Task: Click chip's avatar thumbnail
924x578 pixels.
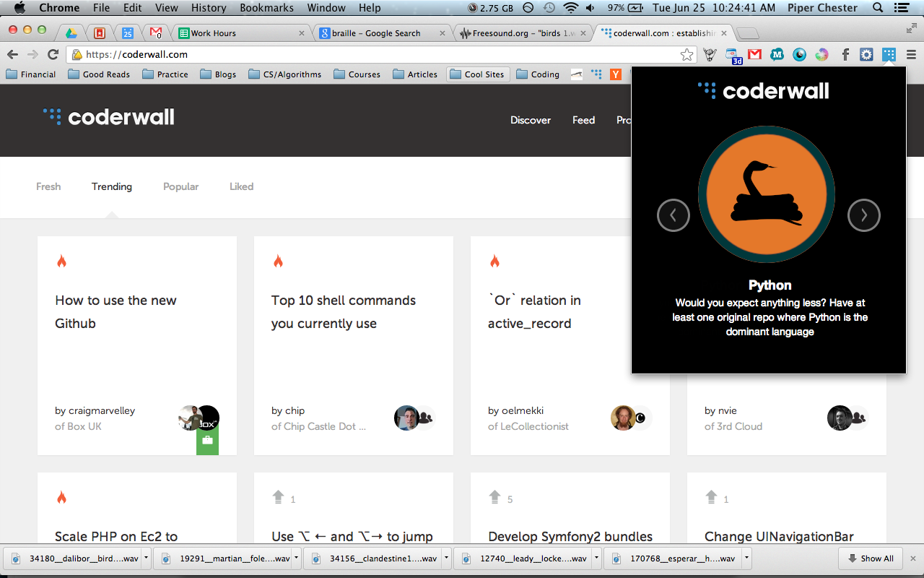Action: click(406, 418)
